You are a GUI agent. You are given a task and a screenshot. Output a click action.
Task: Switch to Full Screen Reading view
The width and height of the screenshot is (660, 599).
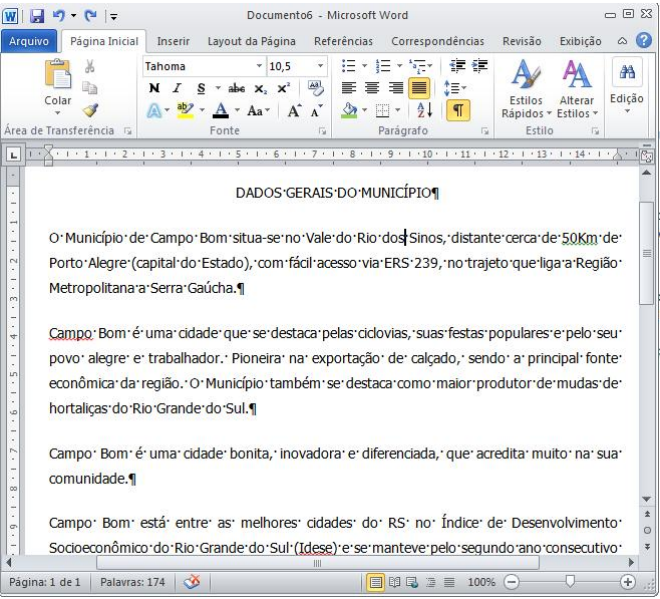coord(394,582)
